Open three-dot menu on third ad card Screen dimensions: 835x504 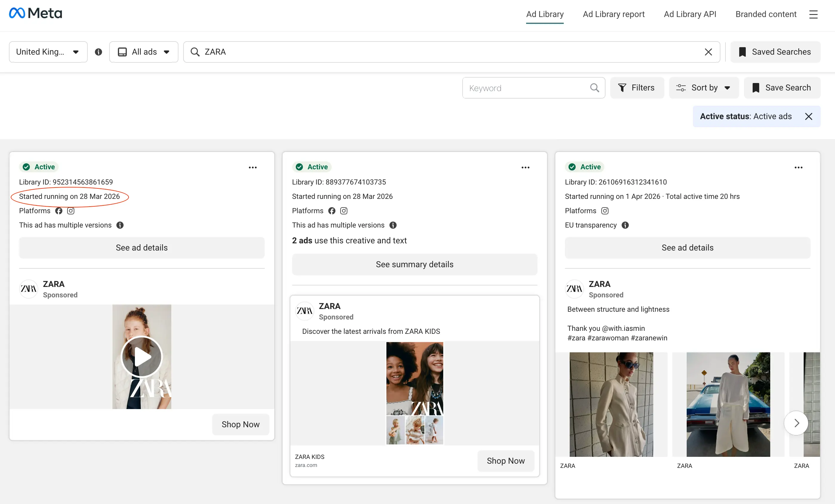pyautogui.click(x=798, y=168)
